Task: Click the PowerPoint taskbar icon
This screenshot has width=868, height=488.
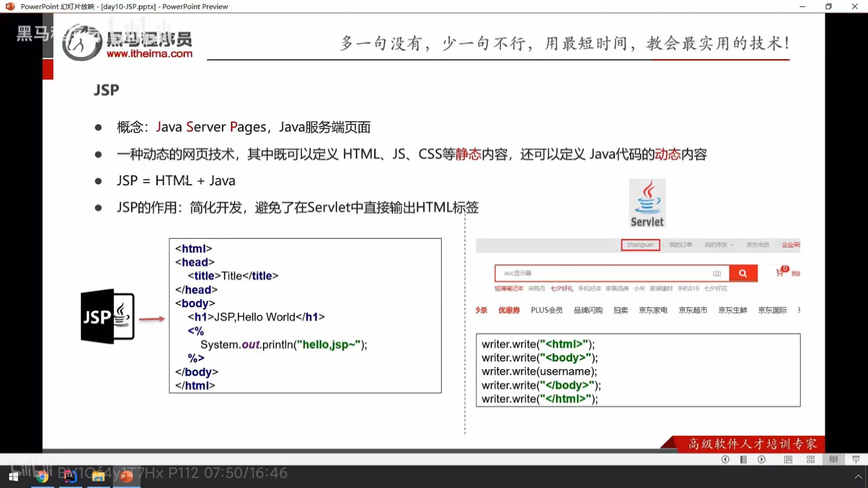Action: pos(126,477)
